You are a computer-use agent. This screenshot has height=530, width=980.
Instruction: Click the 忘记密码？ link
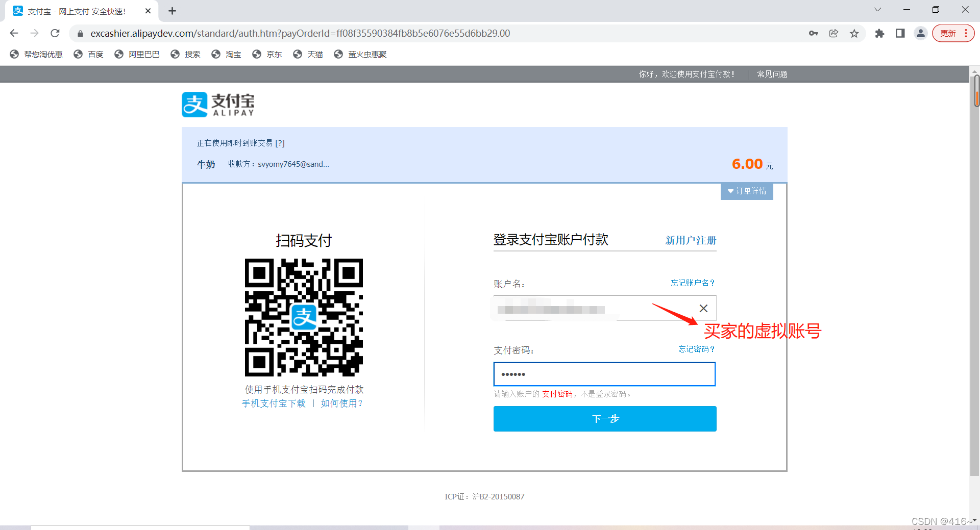click(x=697, y=349)
